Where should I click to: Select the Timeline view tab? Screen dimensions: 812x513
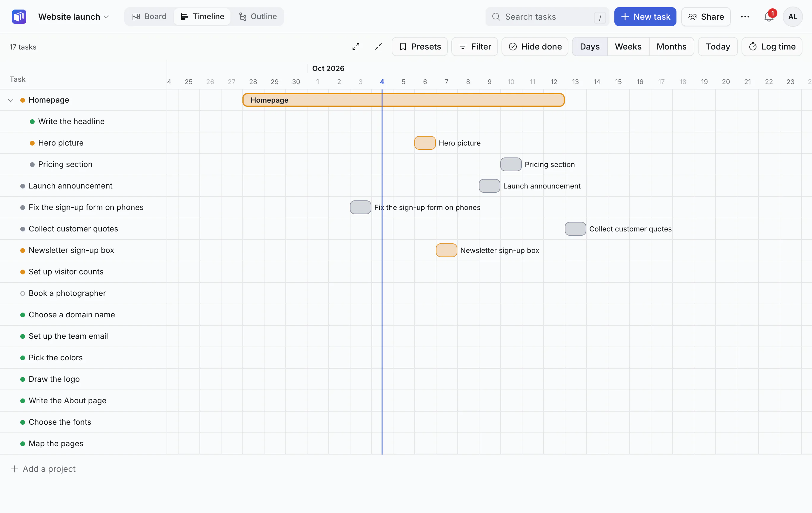pos(202,16)
